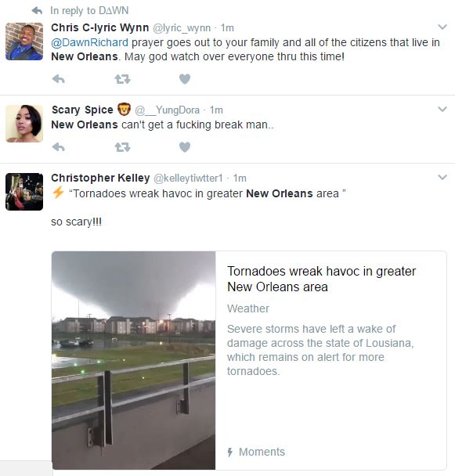Open Scary Spice's avatar
This screenshot has height=476, width=455.
pos(24,124)
